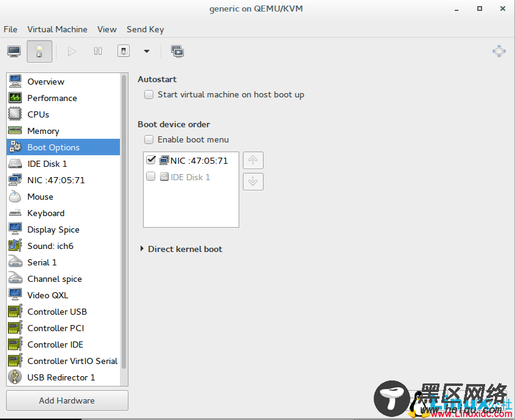Click NIC :47:05:71 label in boot order list
Screen dimensions: 515x420
199,160
